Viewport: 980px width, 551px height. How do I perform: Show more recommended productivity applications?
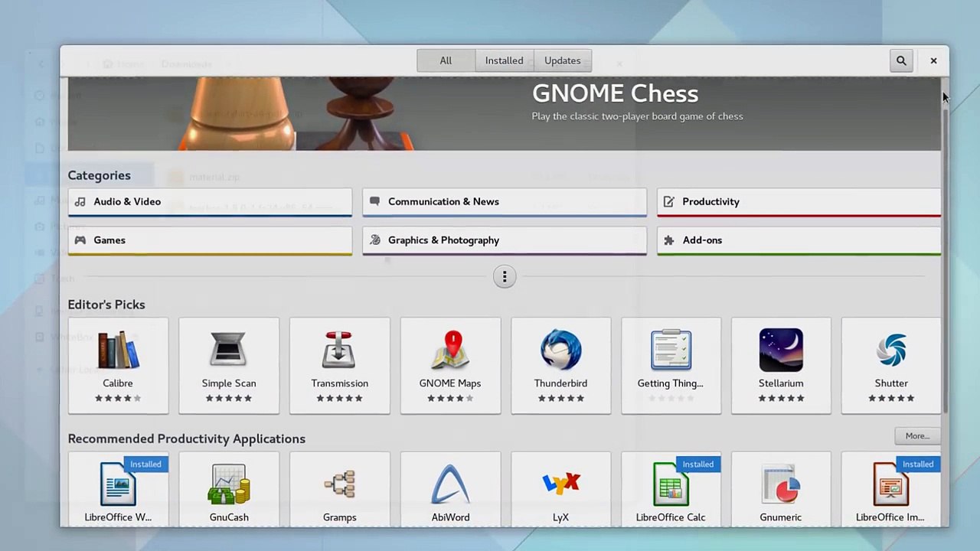pos(917,436)
